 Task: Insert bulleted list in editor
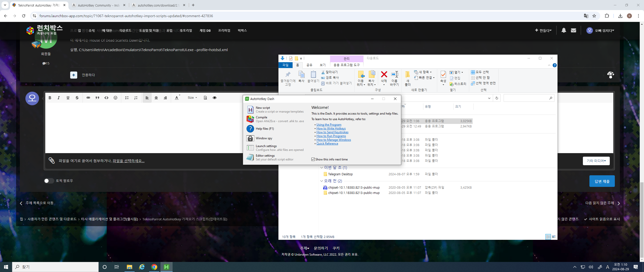click(127, 98)
